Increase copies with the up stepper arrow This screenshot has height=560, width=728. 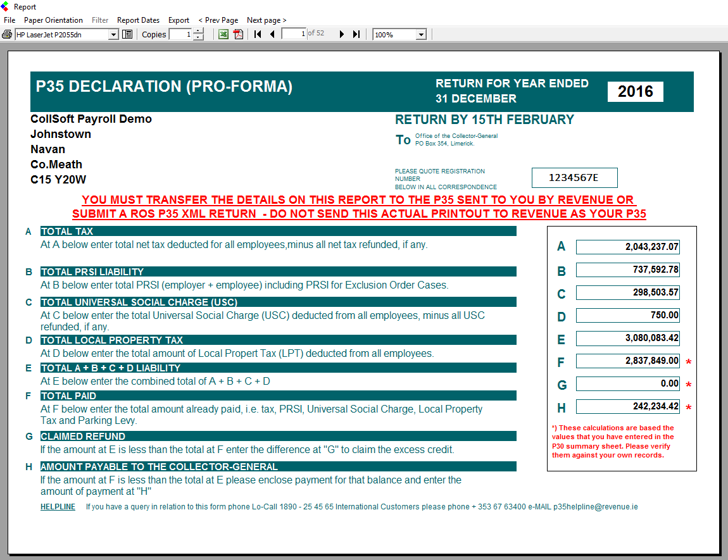199,32
